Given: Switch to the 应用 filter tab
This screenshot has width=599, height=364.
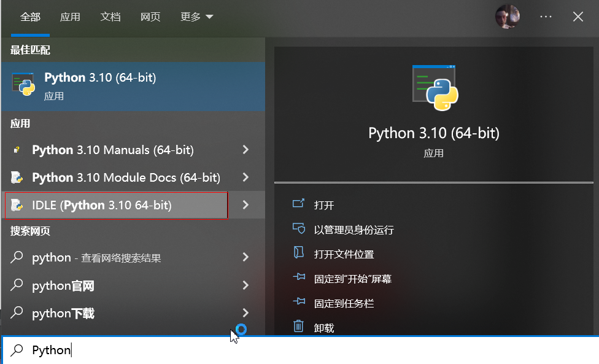Looking at the screenshot, I should click(70, 17).
